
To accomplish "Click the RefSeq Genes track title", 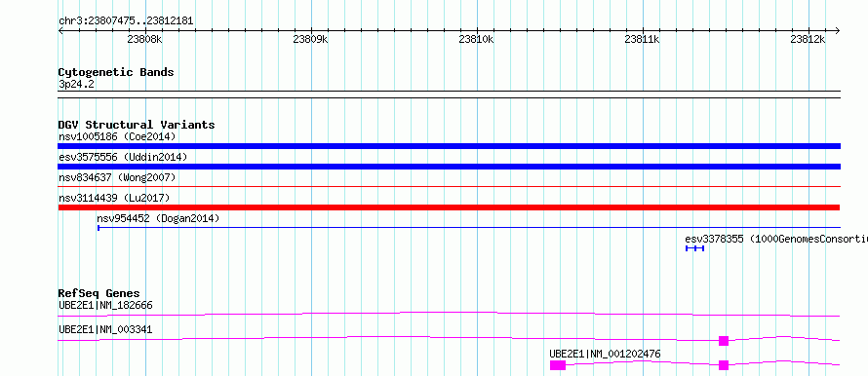I will point(99,293).
